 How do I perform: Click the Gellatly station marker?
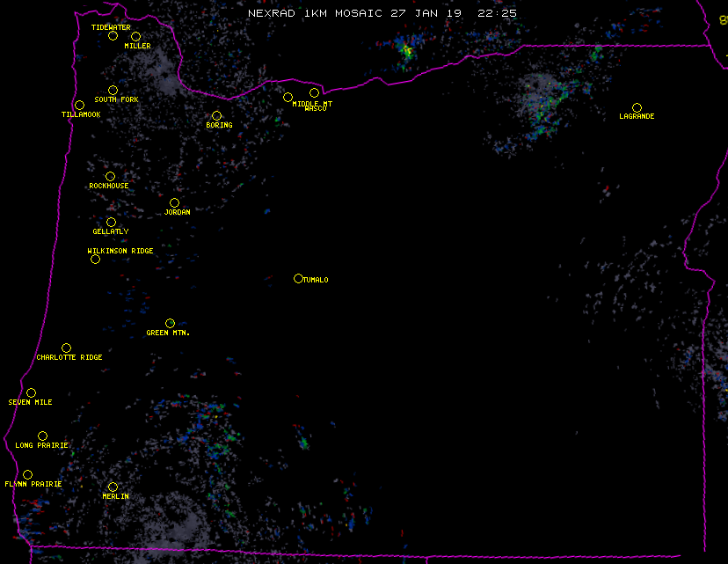[111, 222]
